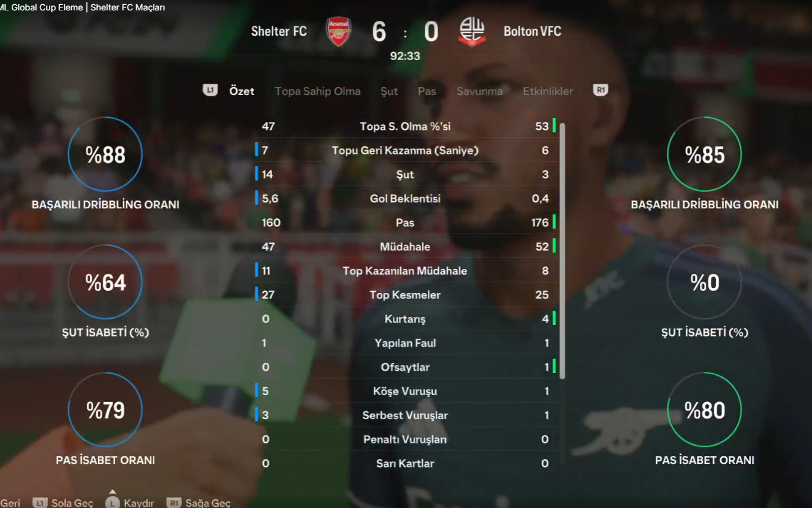Screen dimensions: 812x508
Task: Click the Arsenal crest next to Shelter FC
Action: point(338,32)
